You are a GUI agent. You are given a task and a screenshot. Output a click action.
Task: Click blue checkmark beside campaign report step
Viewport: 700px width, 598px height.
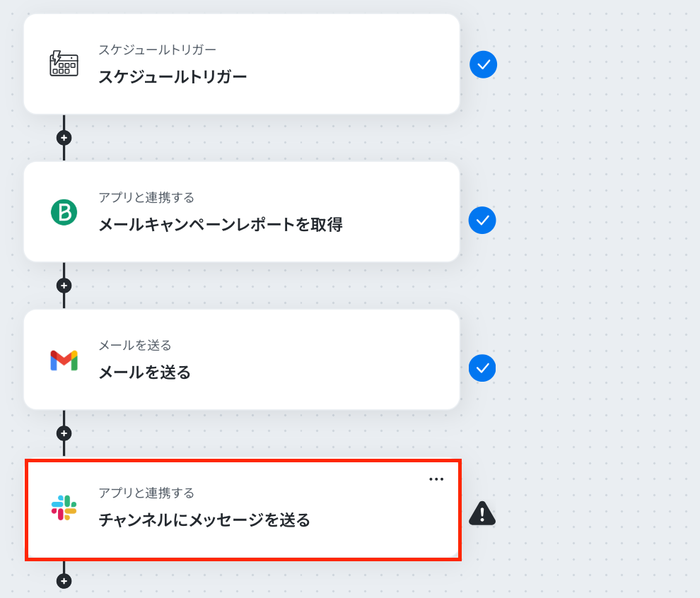pos(482,221)
